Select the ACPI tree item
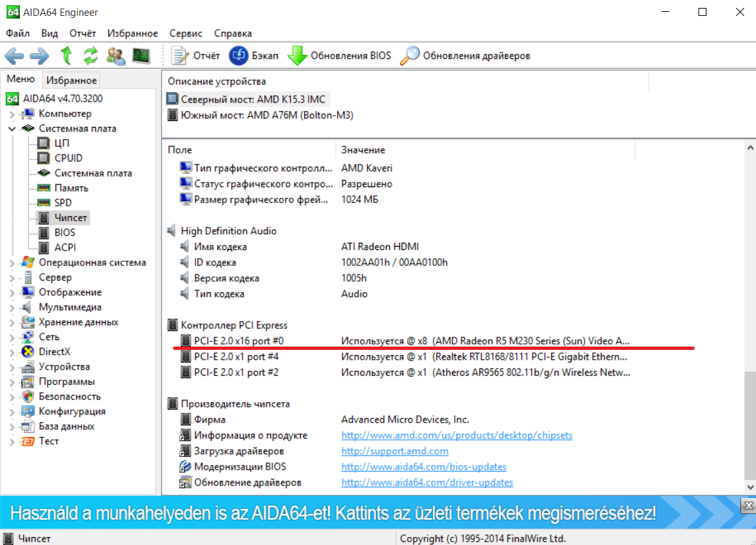The width and height of the screenshot is (756, 545). [65, 247]
